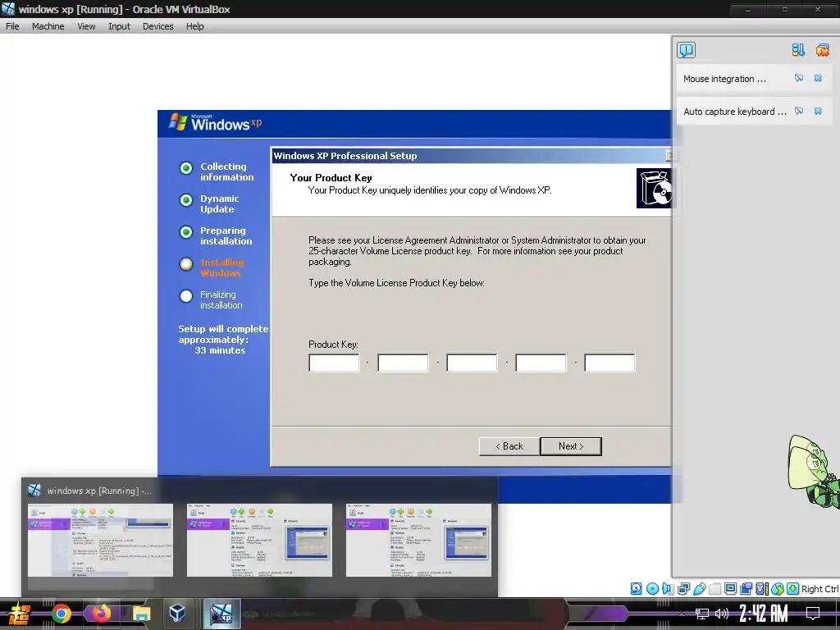The height and width of the screenshot is (630, 840).
Task: Click the detach icon on Auto capture keyboard notification
Action: [x=799, y=111]
